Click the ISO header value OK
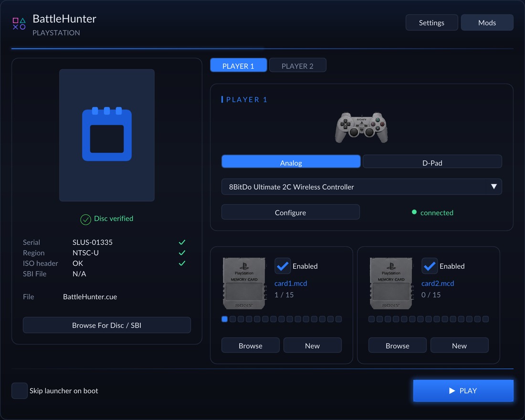 [78, 263]
